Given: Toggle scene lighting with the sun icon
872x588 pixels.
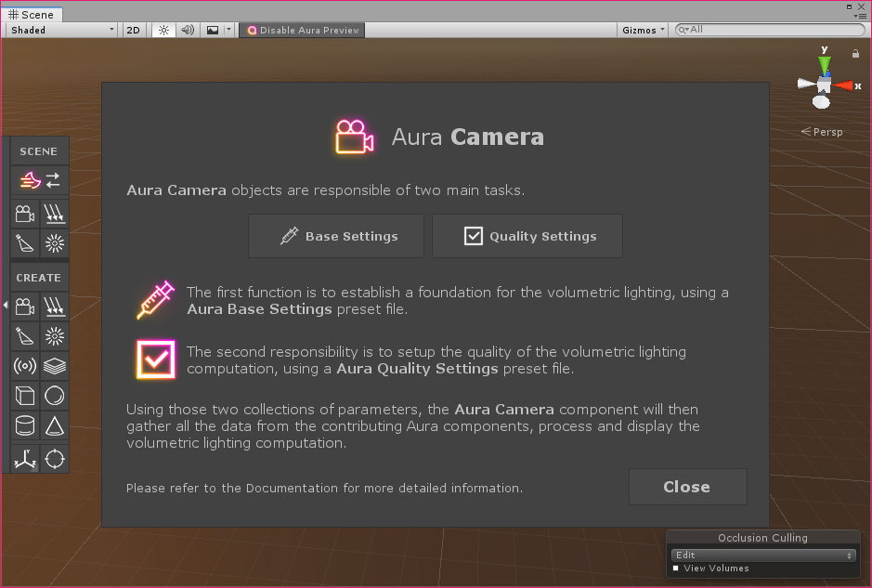Looking at the screenshot, I should point(164,30).
